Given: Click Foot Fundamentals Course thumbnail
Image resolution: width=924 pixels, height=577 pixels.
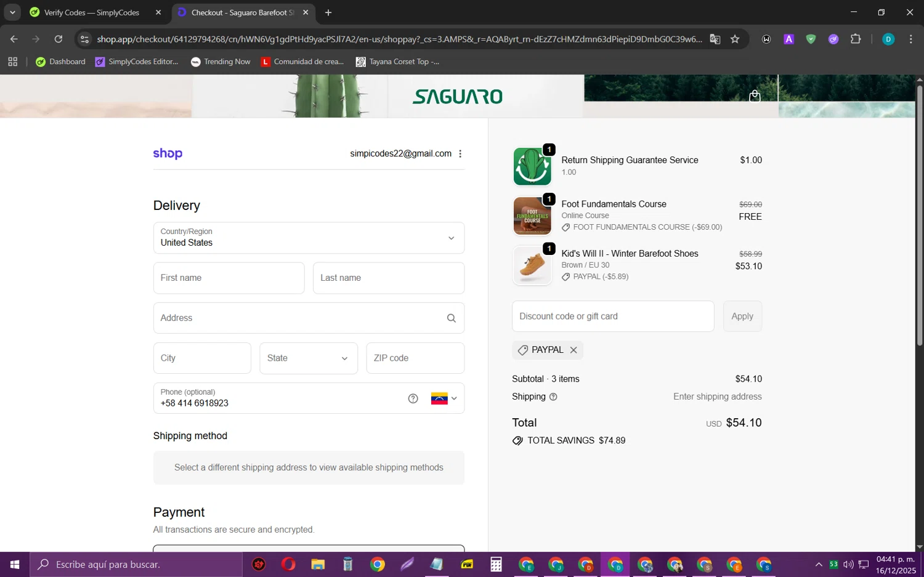Looking at the screenshot, I should [x=532, y=216].
